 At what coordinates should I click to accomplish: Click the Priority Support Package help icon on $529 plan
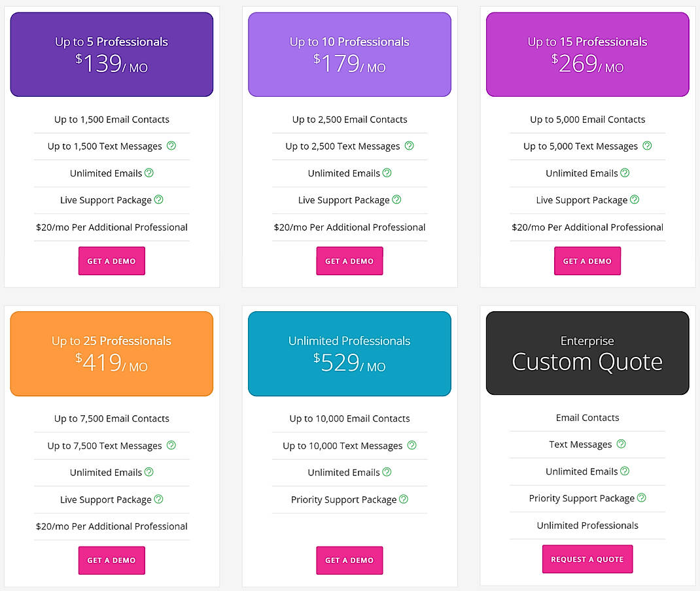point(405,500)
